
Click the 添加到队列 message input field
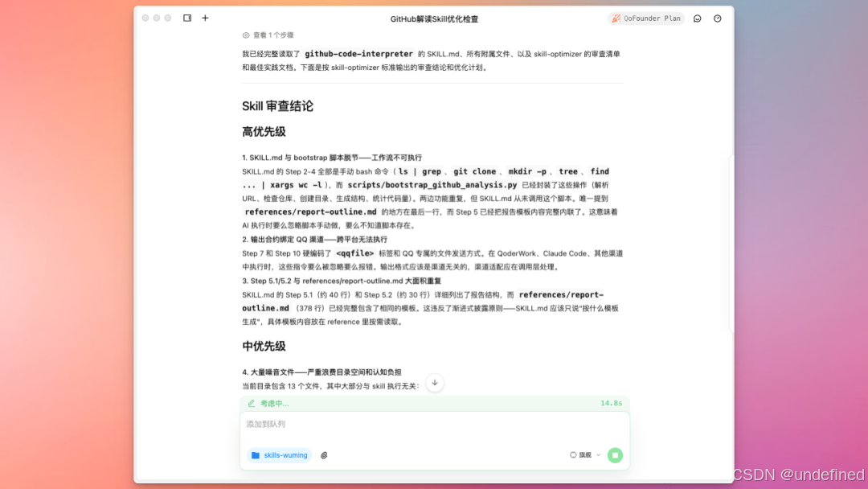click(435, 424)
